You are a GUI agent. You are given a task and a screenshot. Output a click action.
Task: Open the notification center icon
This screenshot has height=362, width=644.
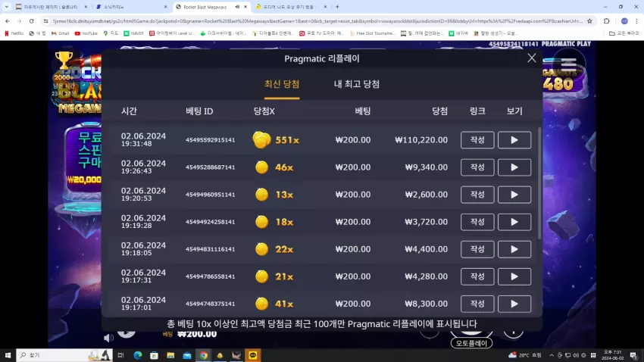pyautogui.click(x=634, y=355)
